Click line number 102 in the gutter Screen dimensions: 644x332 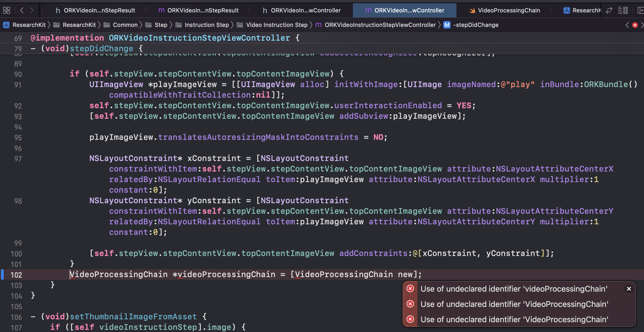tap(16, 275)
